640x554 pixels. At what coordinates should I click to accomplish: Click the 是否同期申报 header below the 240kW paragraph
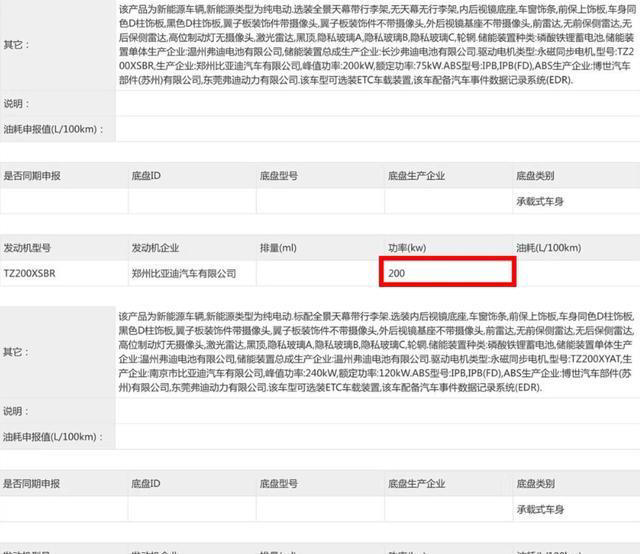[x=31, y=483]
